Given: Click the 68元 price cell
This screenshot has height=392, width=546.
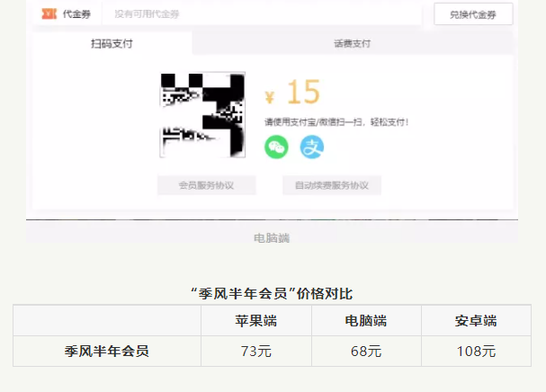Looking at the screenshot, I should click(366, 352).
